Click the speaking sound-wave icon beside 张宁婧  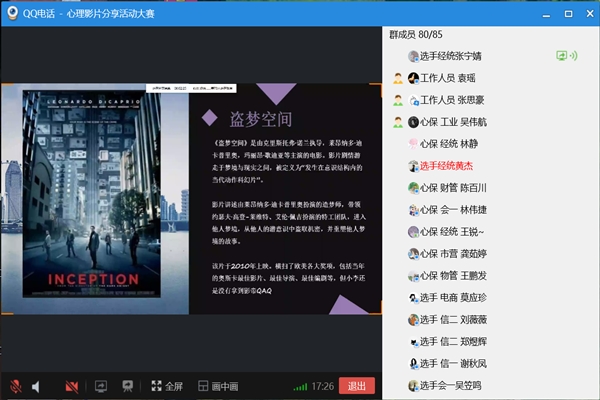574,56
